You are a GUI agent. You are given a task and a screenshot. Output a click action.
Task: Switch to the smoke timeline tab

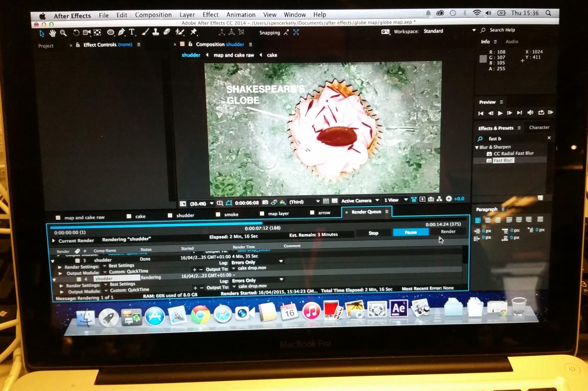pyautogui.click(x=231, y=215)
